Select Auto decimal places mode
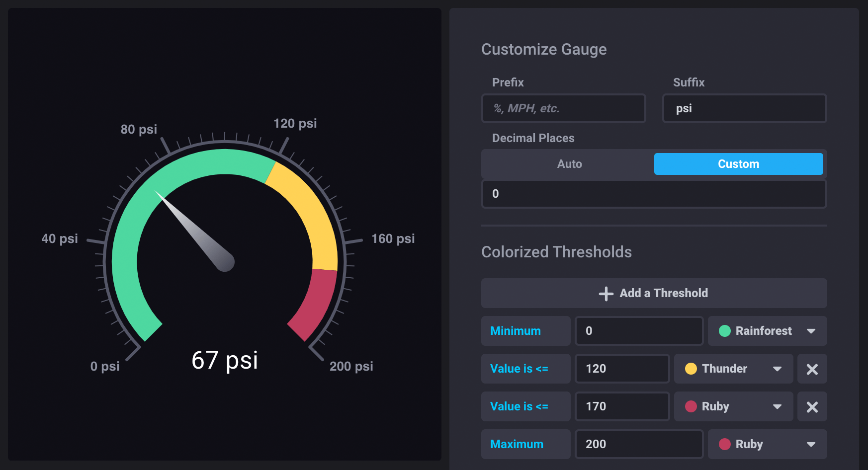Screen dimensions: 868x470 [569, 164]
